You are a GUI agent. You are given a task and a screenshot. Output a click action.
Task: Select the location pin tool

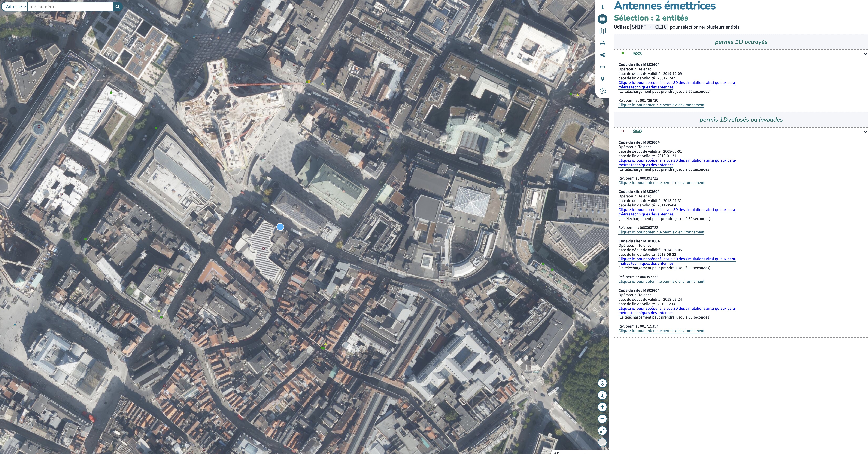click(603, 79)
